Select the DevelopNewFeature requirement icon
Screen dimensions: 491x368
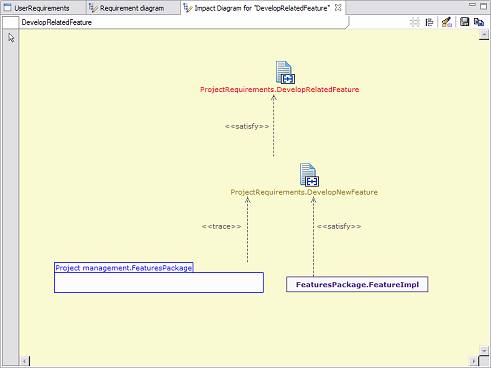(x=309, y=175)
